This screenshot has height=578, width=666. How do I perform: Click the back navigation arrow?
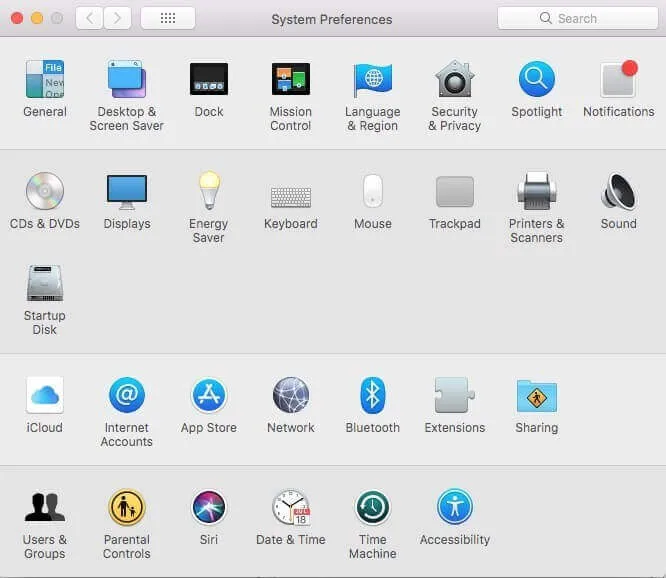(x=90, y=18)
